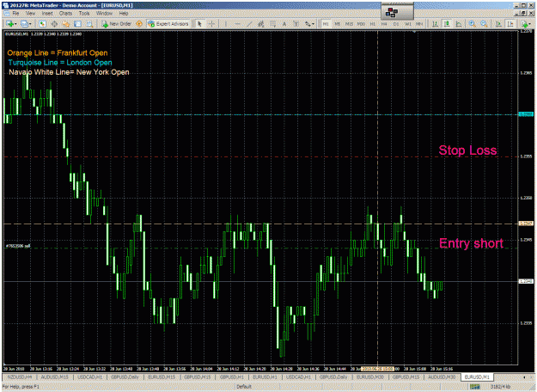Open the Insert menu

tap(47, 14)
